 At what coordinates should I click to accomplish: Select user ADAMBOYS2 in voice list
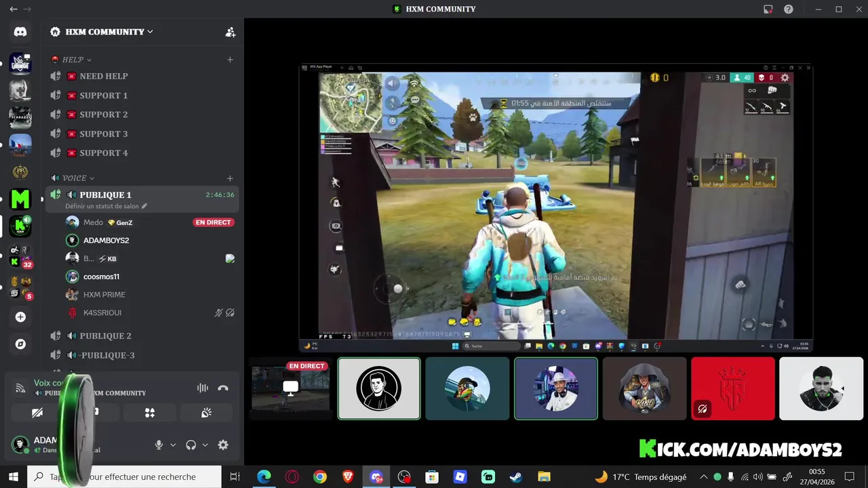(149, 240)
